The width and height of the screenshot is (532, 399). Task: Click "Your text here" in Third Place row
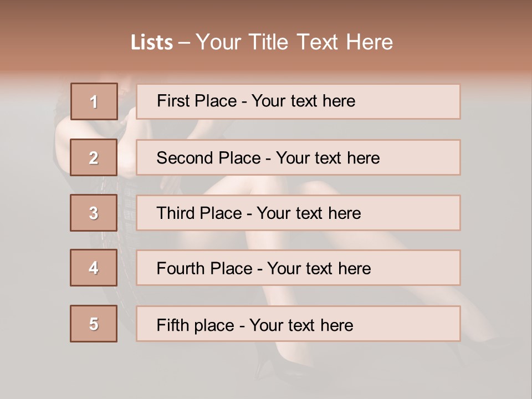tap(309, 213)
